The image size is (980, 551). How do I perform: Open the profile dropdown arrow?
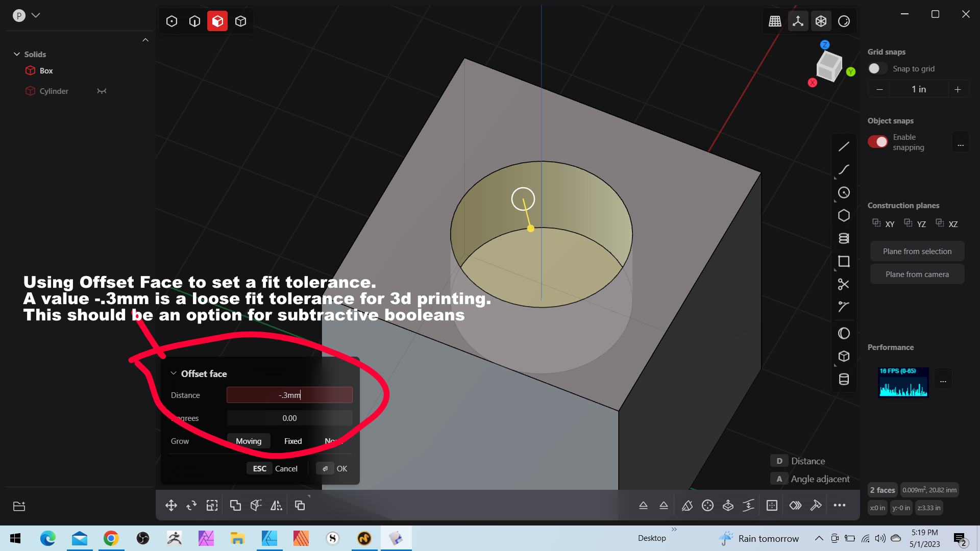pyautogui.click(x=36, y=15)
